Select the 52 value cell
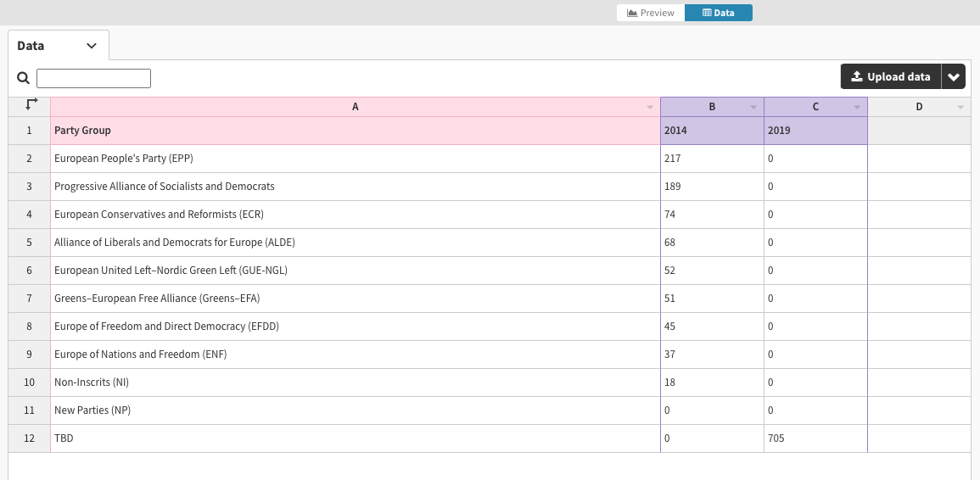The image size is (980, 480). click(712, 271)
